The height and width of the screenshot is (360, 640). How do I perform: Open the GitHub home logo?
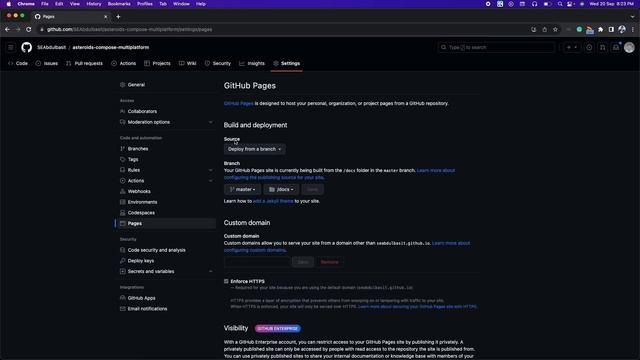[x=27, y=47]
